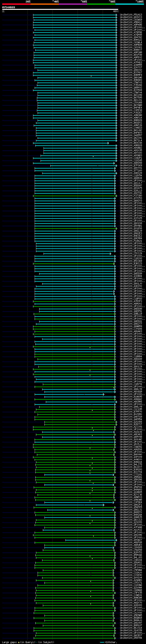Select label UniRef100_Q9CPR4
Viewport: 146px width, 644px height.
131,238
